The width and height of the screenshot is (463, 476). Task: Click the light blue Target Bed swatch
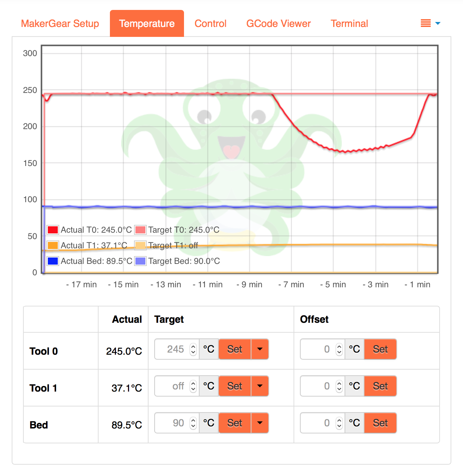140,261
